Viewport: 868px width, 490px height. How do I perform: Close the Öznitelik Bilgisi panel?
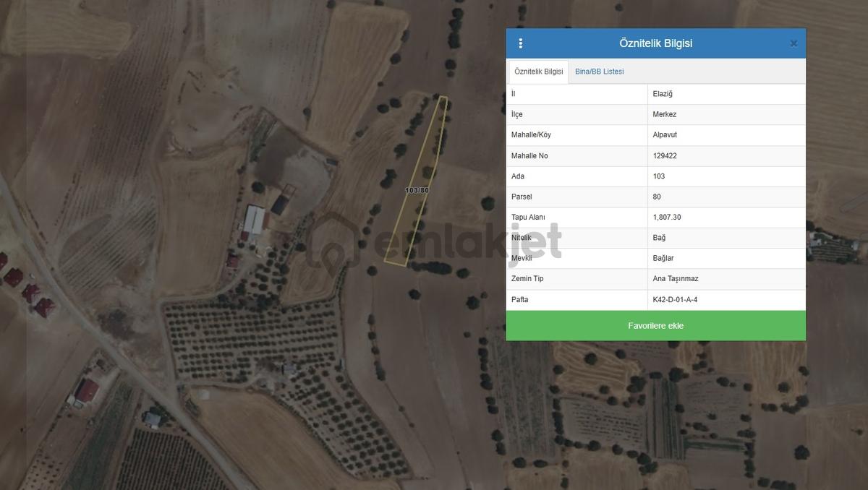coord(793,43)
